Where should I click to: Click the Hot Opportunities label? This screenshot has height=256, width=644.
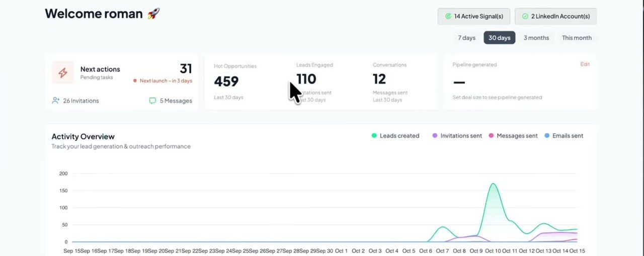point(235,66)
